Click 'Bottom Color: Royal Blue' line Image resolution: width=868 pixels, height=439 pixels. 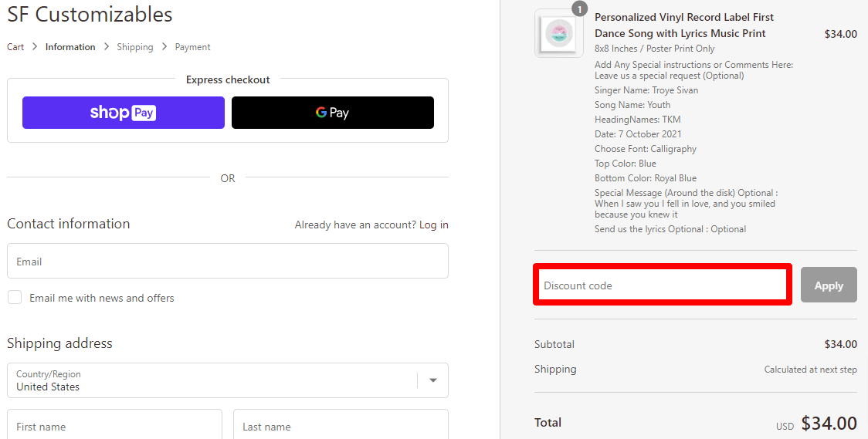click(x=646, y=178)
